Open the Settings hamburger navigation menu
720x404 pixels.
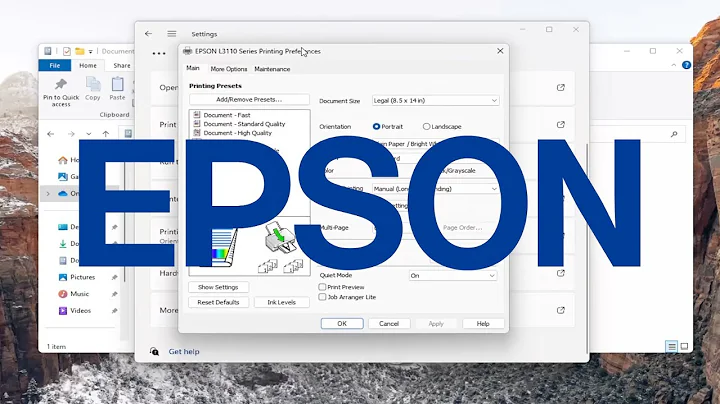(172, 34)
